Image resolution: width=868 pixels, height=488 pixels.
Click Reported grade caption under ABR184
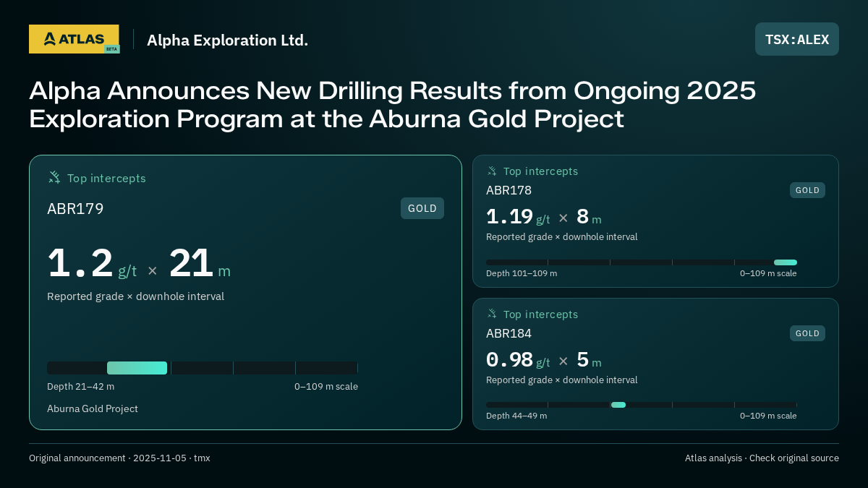point(562,380)
